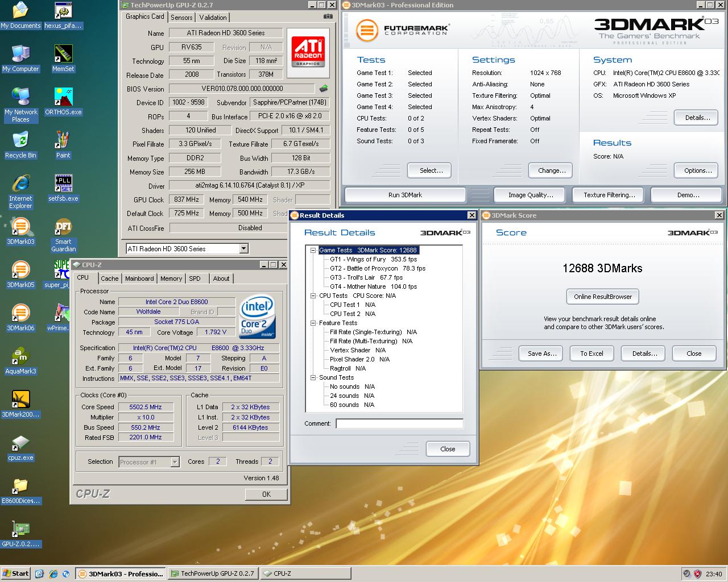This screenshot has height=582, width=728.
Task: Launch GPU-Z.0.2 desktop icon
Action: pyautogui.click(x=20, y=534)
